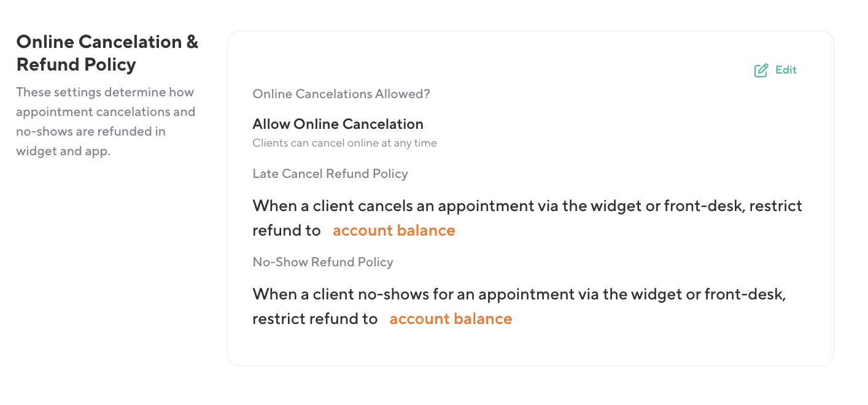868x405 pixels.
Task: Click "no-shows are refunded in" description line
Action: coord(91,132)
